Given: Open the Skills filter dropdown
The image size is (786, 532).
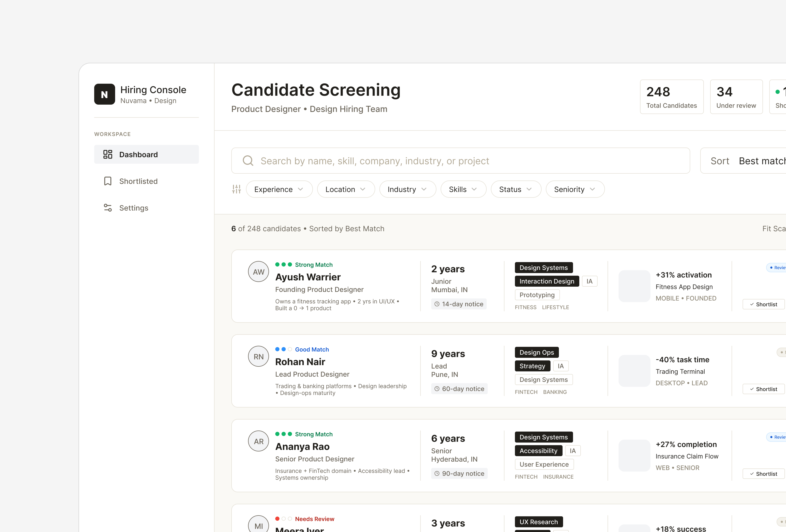Looking at the screenshot, I should point(463,189).
